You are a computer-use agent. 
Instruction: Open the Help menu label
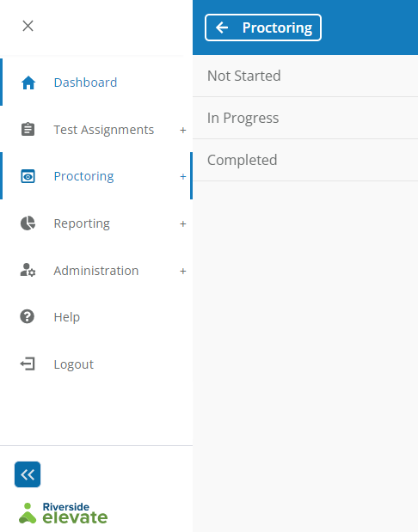pos(67,317)
